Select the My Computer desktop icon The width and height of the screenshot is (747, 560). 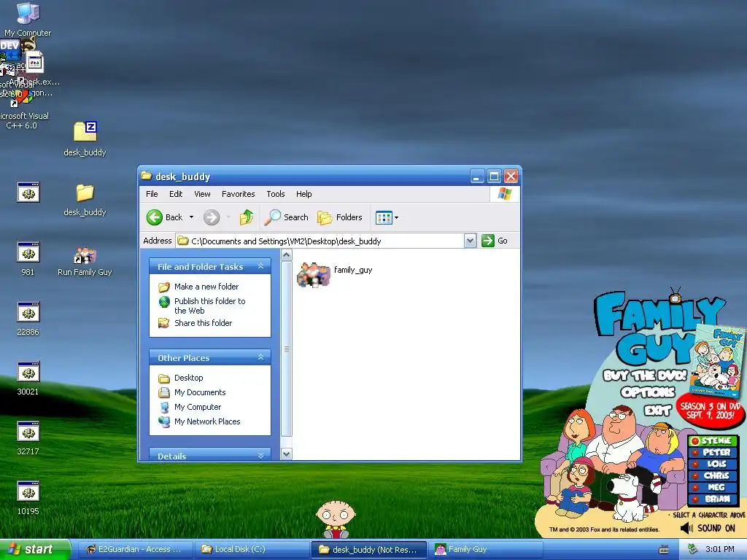pyautogui.click(x=28, y=19)
